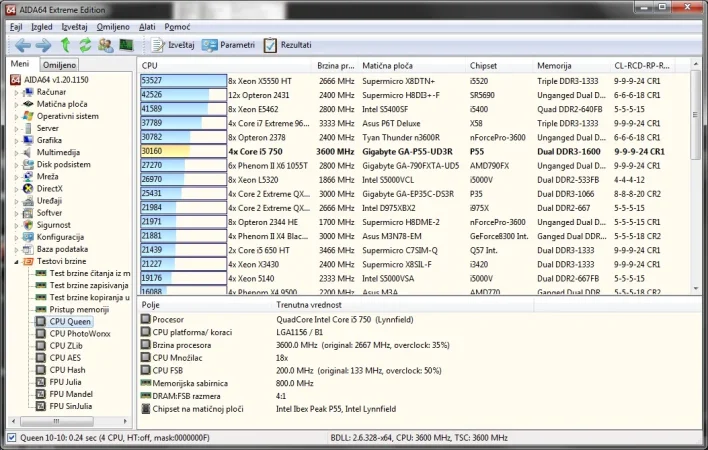The width and height of the screenshot is (708, 450).
Task: Open Pristup memoriji benchmark
Action: (x=79, y=310)
